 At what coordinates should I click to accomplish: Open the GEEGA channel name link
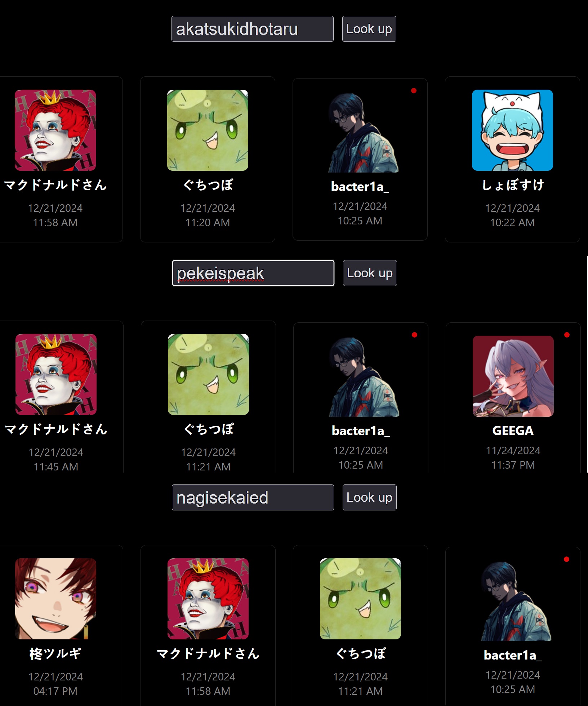tap(513, 430)
